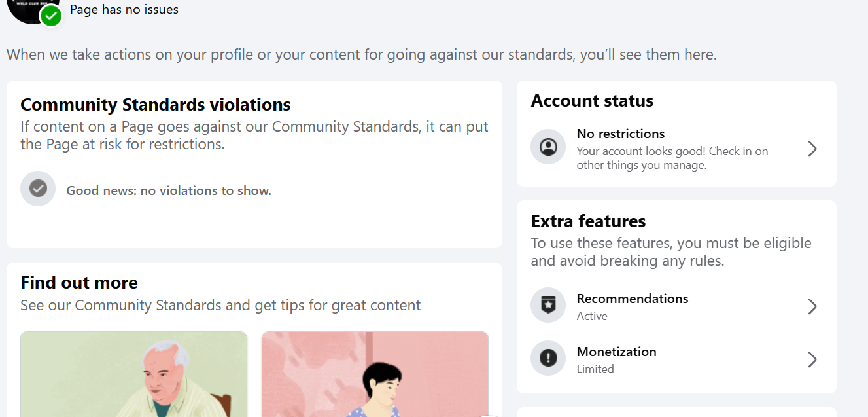
Task: Click the Recommendations star badge icon
Action: (547, 305)
